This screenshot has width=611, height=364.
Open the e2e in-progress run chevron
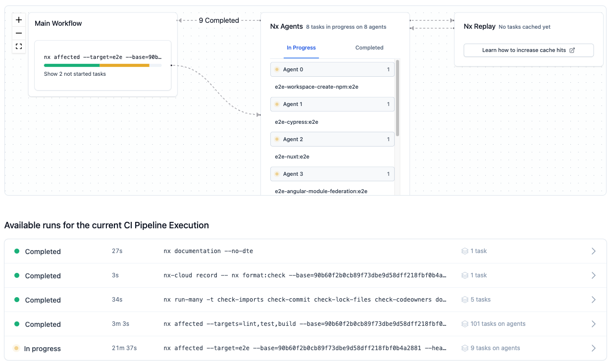click(x=593, y=348)
